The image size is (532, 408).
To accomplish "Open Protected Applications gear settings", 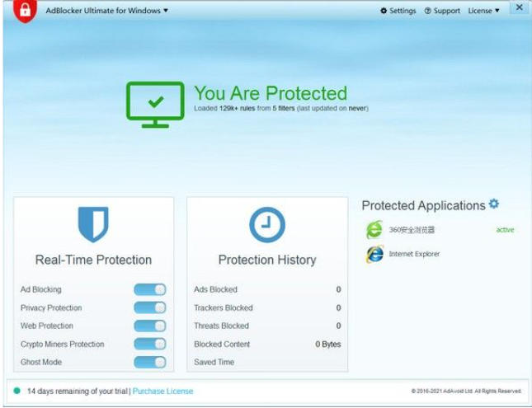I will point(494,204).
